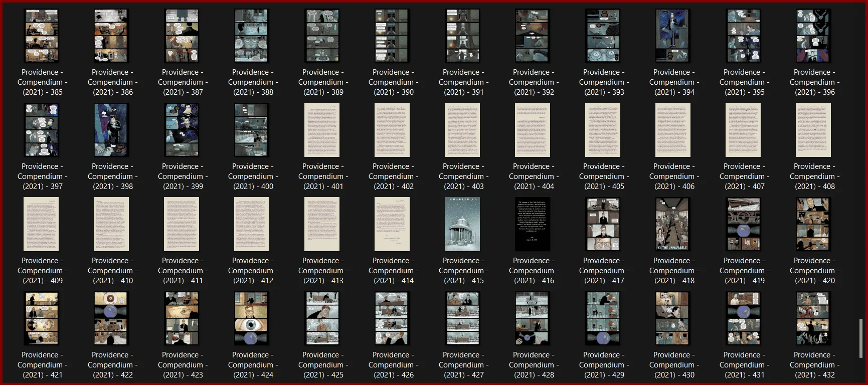Click file name 'Providence - Compendium - (2021) - 389'

[323, 82]
